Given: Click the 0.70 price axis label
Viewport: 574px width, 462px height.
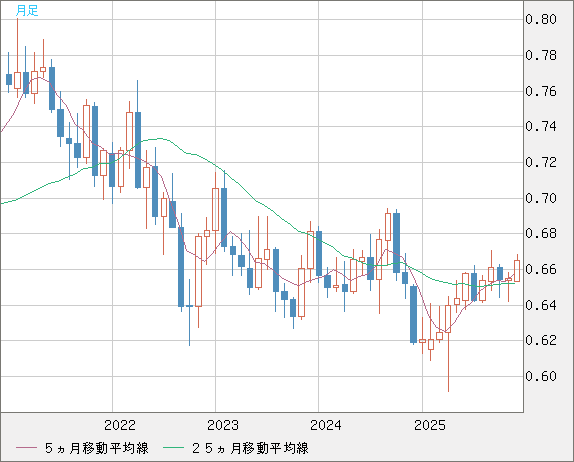Looking at the screenshot, I should click(x=541, y=198).
